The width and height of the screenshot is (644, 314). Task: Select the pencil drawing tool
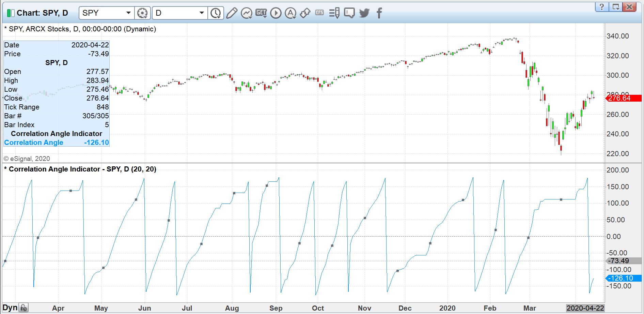232,13
